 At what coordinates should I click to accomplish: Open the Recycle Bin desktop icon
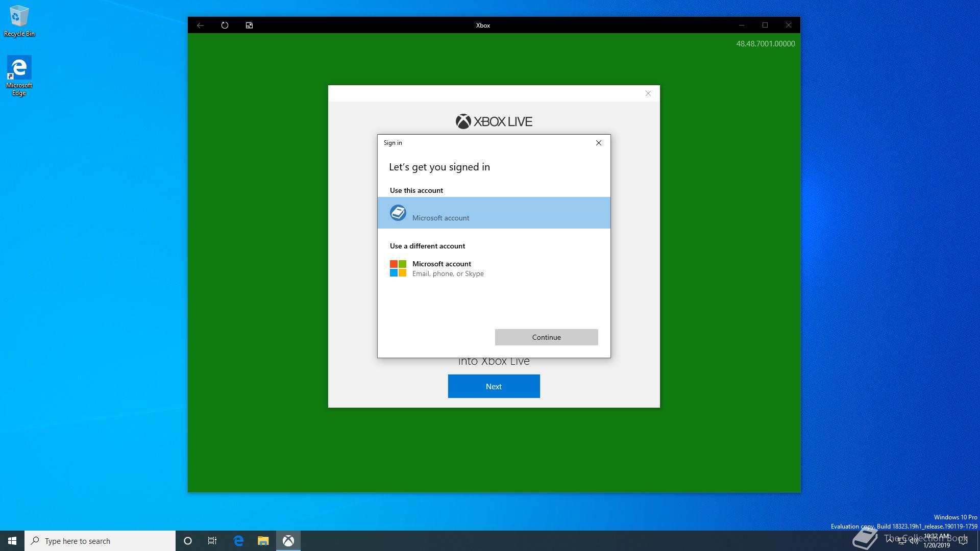[19, 21]
